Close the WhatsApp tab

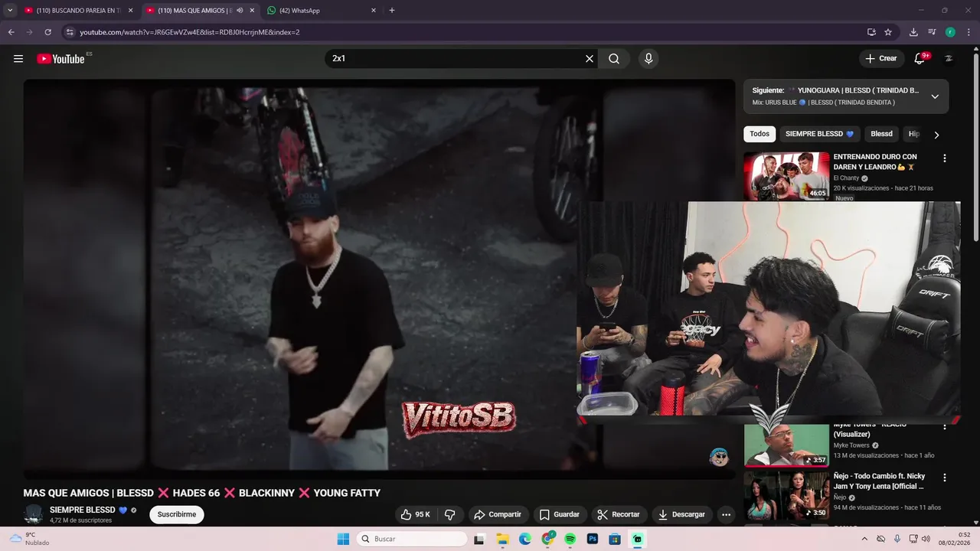(x=374, y=11)
